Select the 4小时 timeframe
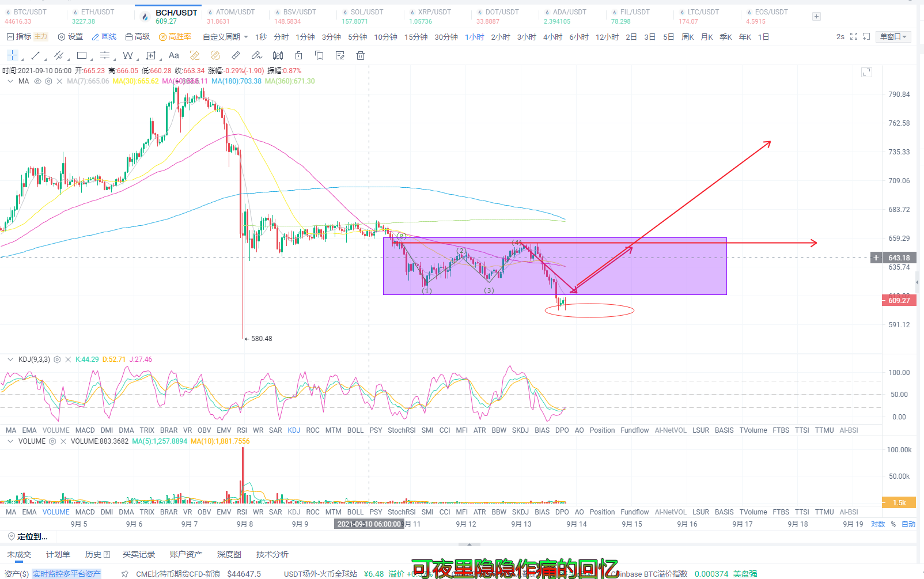Screen dimensions: 924x579 click(x=552, y=37)
